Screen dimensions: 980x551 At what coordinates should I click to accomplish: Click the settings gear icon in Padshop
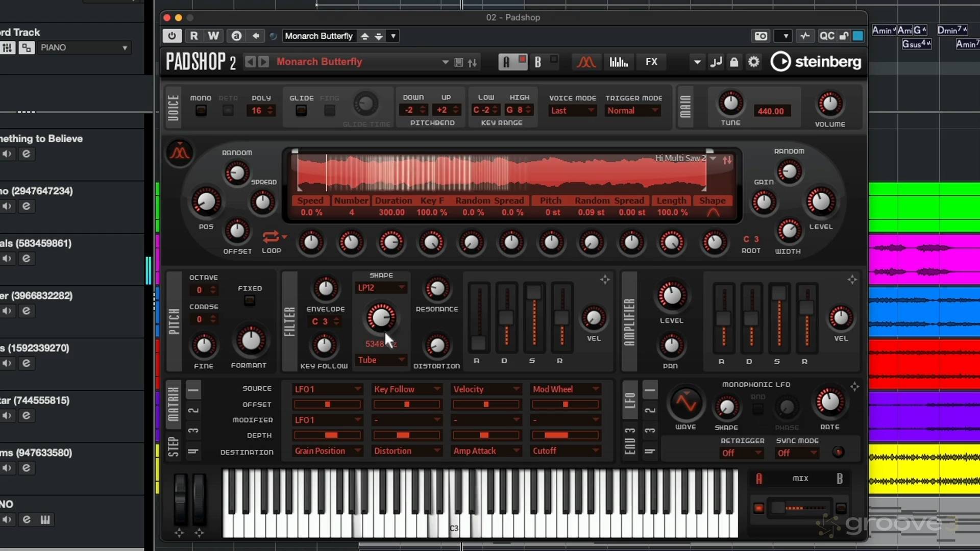click(753, 62)
